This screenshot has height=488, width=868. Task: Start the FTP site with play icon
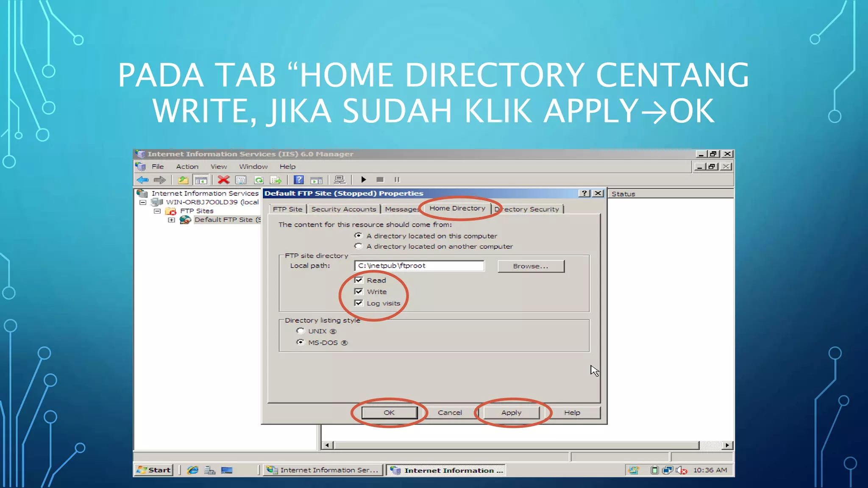[363, 180]
